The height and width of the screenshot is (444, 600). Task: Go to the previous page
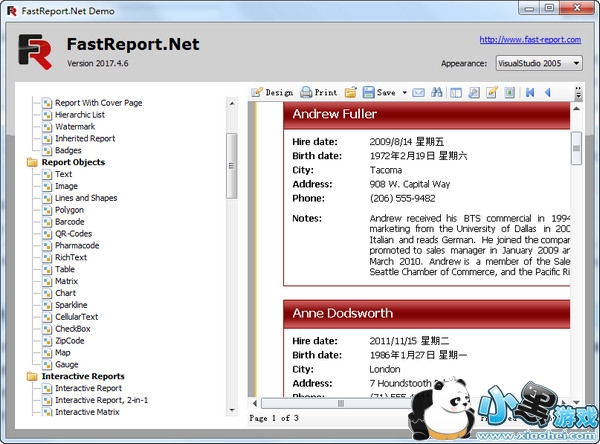548,93
